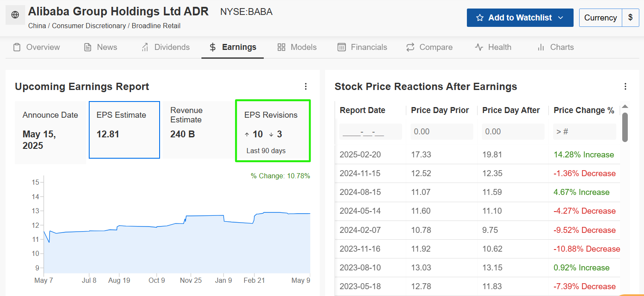Click the 0.92% Increase cell
644x296 pixels.
pyautogui.click(x=582, y=268)
